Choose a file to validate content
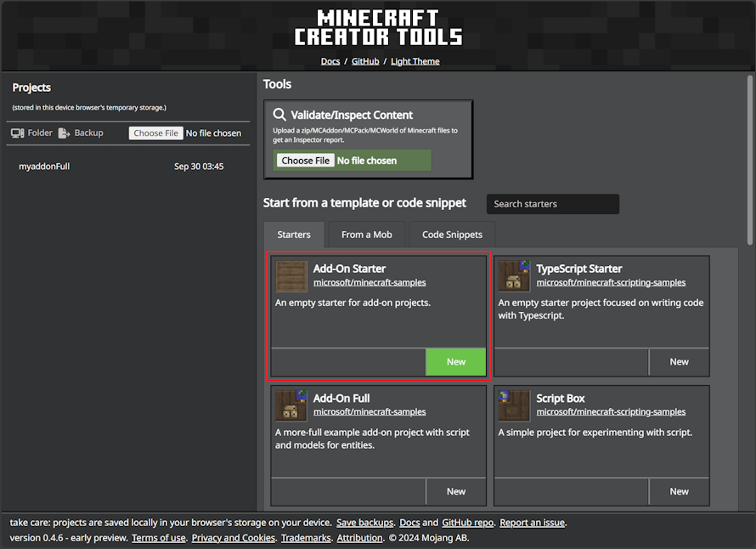This screenshot has width=756, height=549. click(304, 160)
